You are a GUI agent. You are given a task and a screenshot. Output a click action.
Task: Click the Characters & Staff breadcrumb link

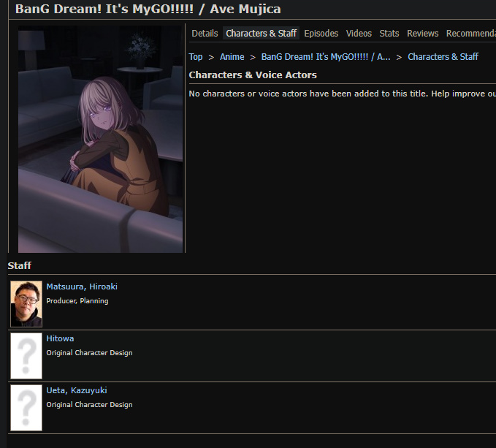pyautogui.click(x=443, y=57)
